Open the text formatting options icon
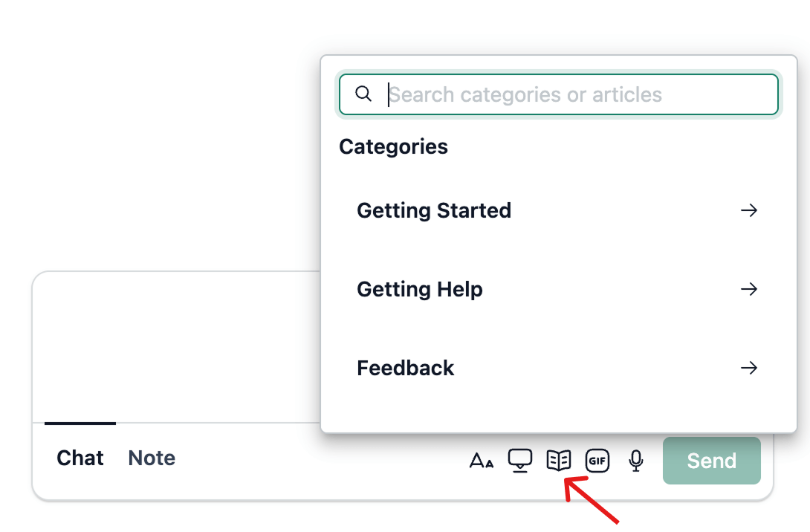The image size is (810, 532). 482,461
